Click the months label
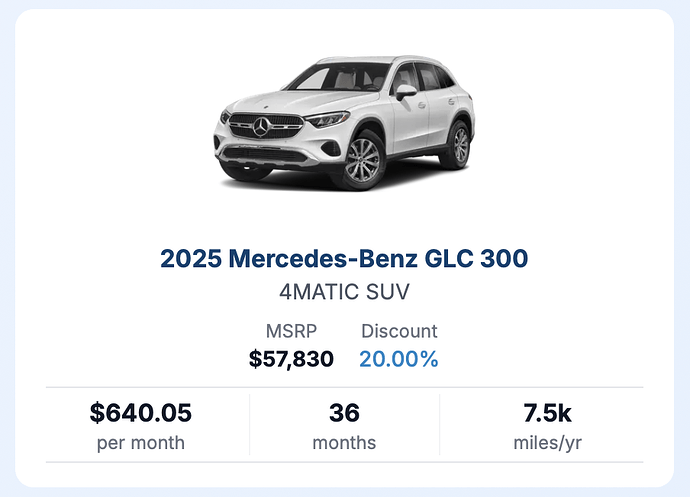The height and width of the screenshot is (497, 690). [x=344, y=443]
